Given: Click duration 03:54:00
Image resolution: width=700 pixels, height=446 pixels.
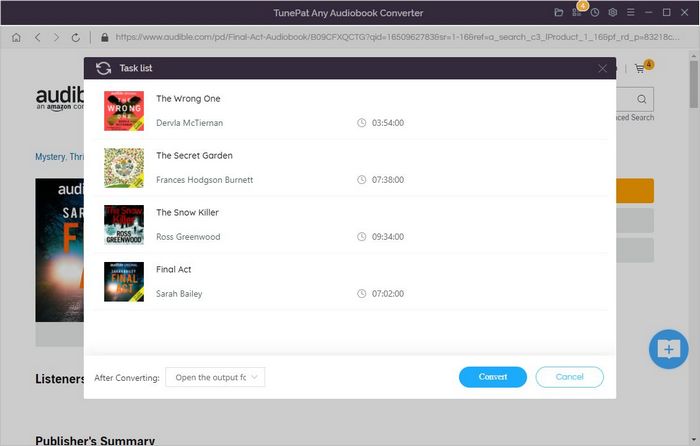Looking at the screenshot, I should tap(388, 123).
